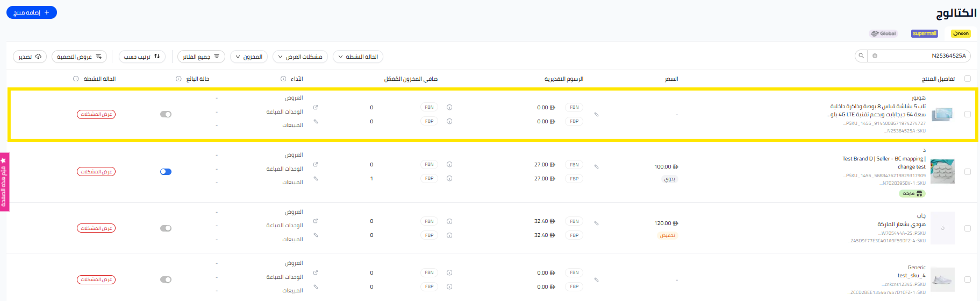Click the تصدير export button
The image size is (980, 301).
point(30,57)
